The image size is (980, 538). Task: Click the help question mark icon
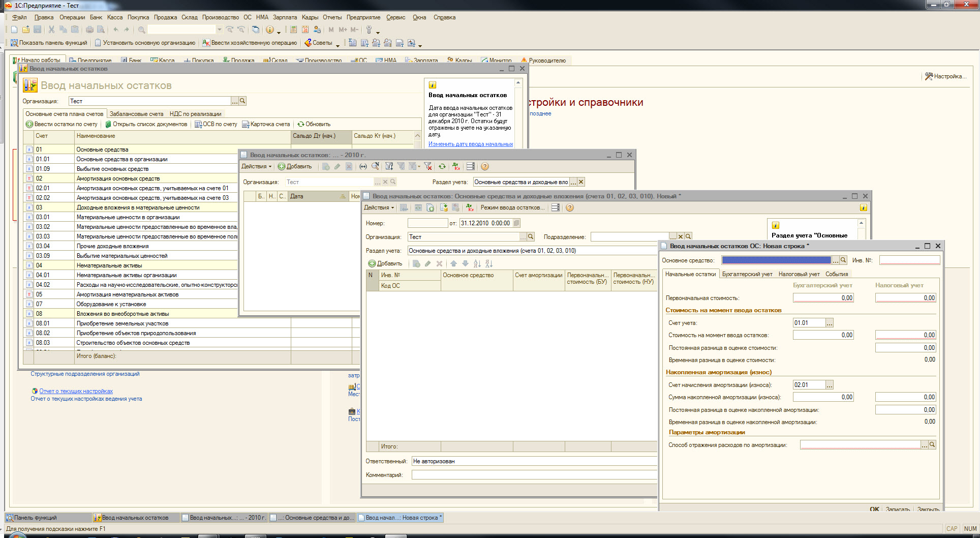(x=570, y=207)
